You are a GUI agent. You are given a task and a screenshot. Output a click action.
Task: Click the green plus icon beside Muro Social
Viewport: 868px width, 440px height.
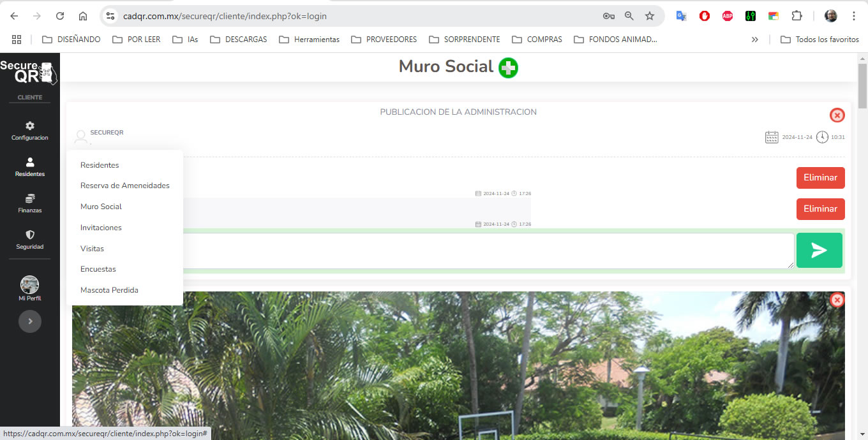click(508, 68)
